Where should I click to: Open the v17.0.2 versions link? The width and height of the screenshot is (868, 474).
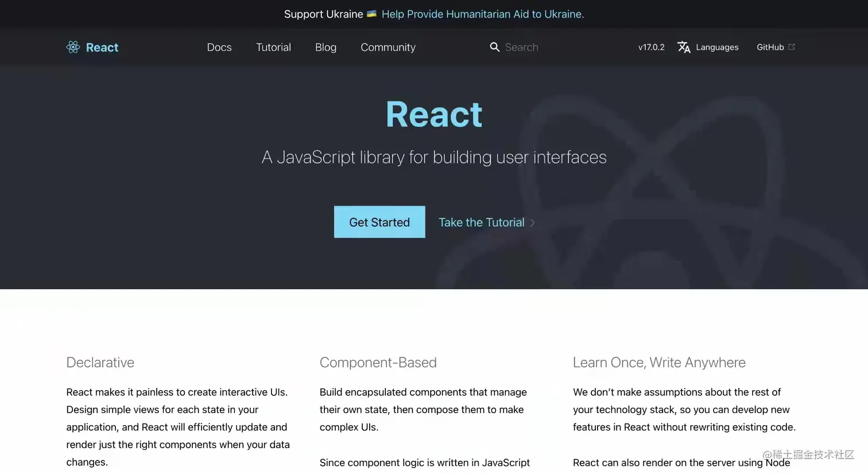(x=652, y=47)
